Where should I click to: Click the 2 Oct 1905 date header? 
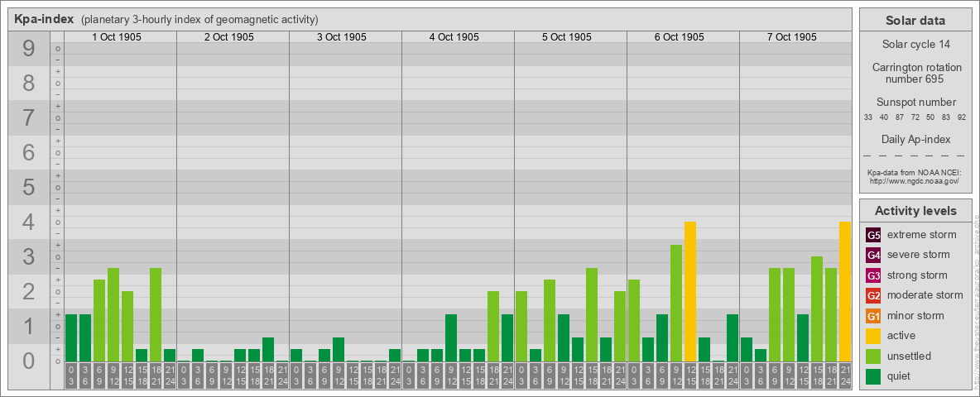point(229,37)
